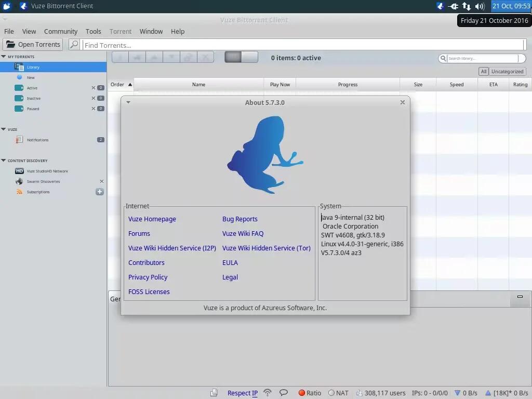Open the Vuze Wiki FAQ link
The height and width of the screenshot is (399, 532).
tap(243, 234)
